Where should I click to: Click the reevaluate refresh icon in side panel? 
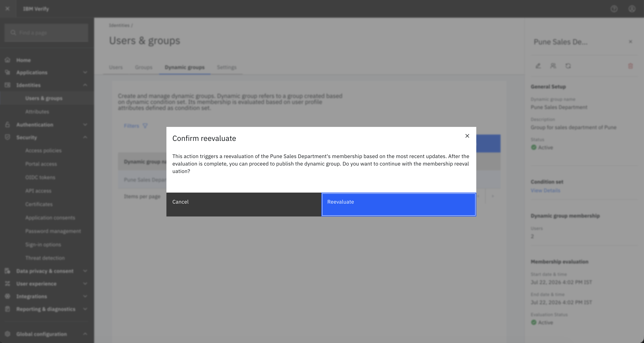(x=568, y=66)
